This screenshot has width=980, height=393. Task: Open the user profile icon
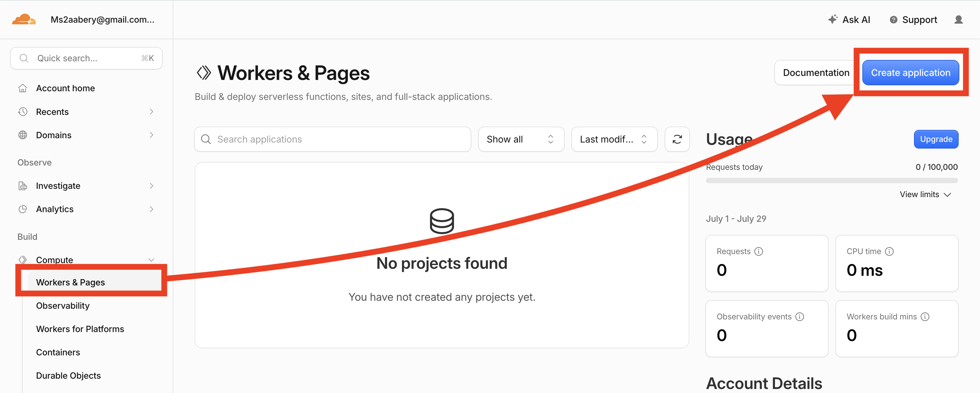(x=958, y=19)
